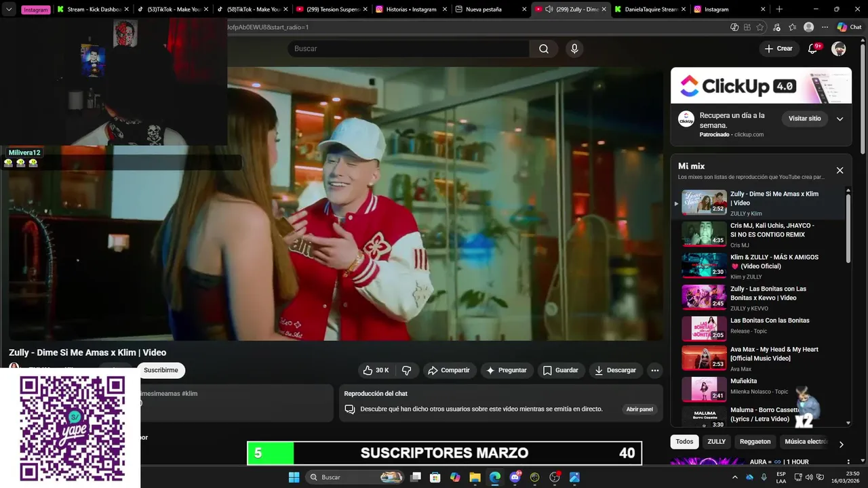The width and height of the screenshot is (868, 488).
Task: Show hidden system tray icons
Action: tap(734, 477)
